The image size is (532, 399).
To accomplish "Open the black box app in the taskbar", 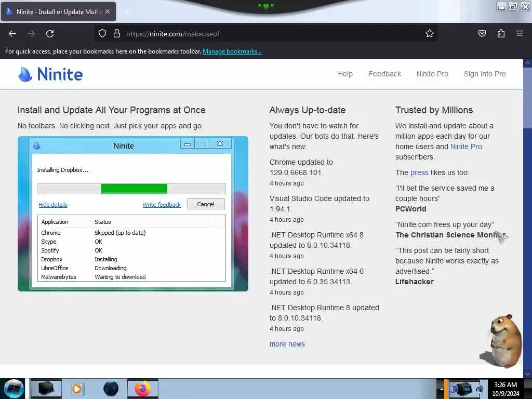I will coord(46,389).
